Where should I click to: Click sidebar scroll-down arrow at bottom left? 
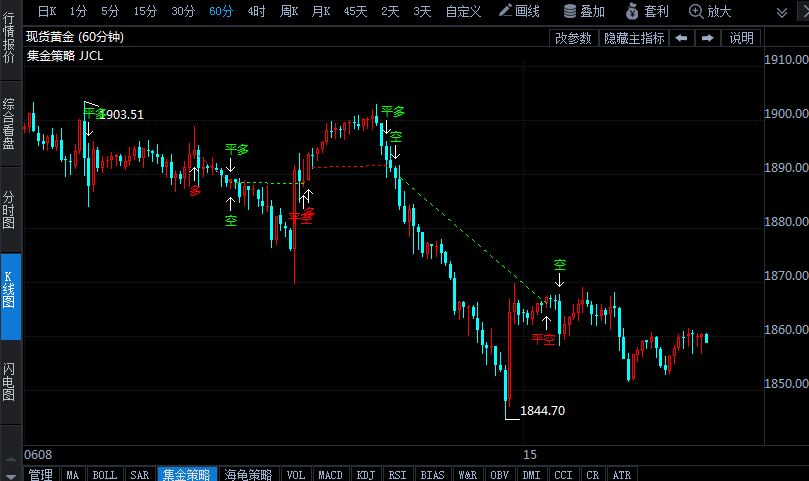coord(10,476)
